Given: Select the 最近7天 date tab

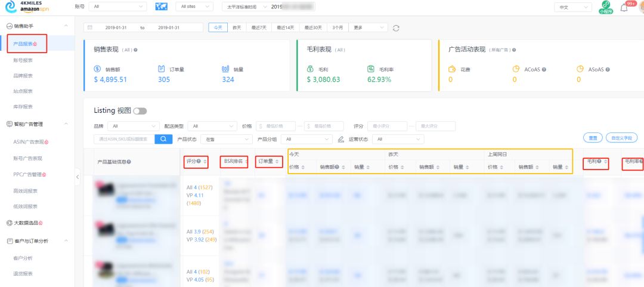Looking at the screenshot, I should [x=259, y=27].
